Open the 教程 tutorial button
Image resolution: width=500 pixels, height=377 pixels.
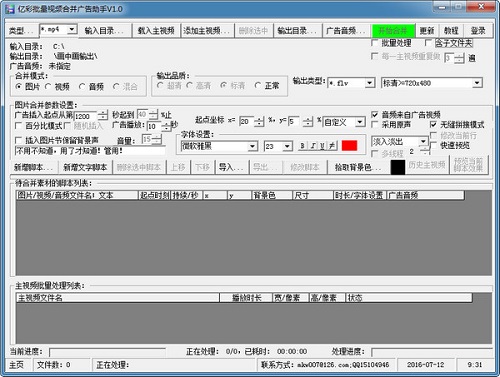451,31
